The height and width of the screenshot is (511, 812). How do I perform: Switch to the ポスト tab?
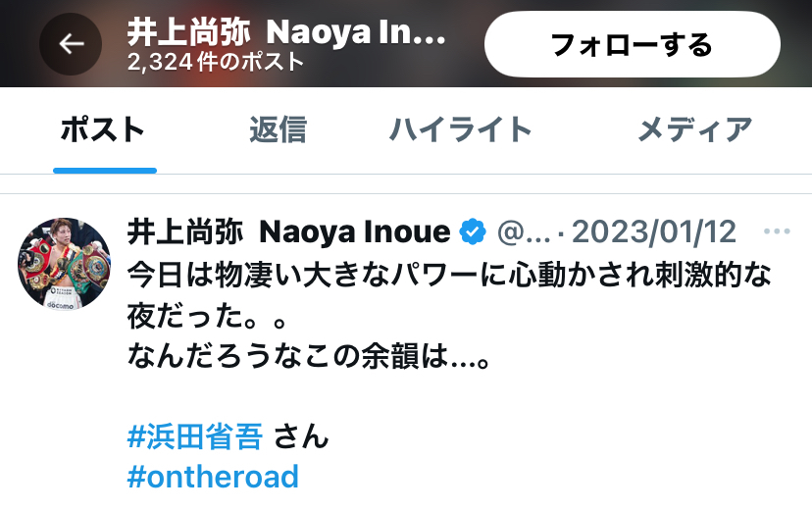pos(103,129)
